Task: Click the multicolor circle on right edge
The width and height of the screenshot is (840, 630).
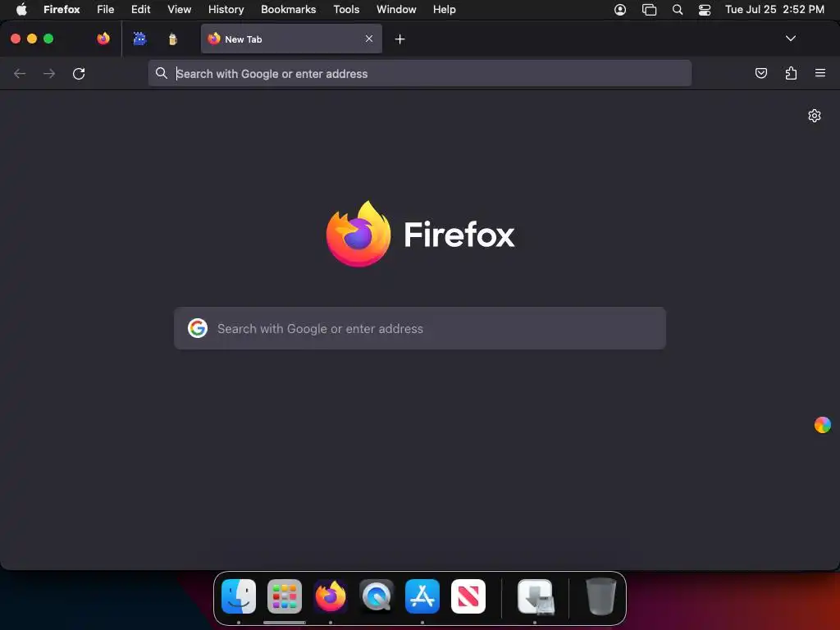Action: pos(822,425)
